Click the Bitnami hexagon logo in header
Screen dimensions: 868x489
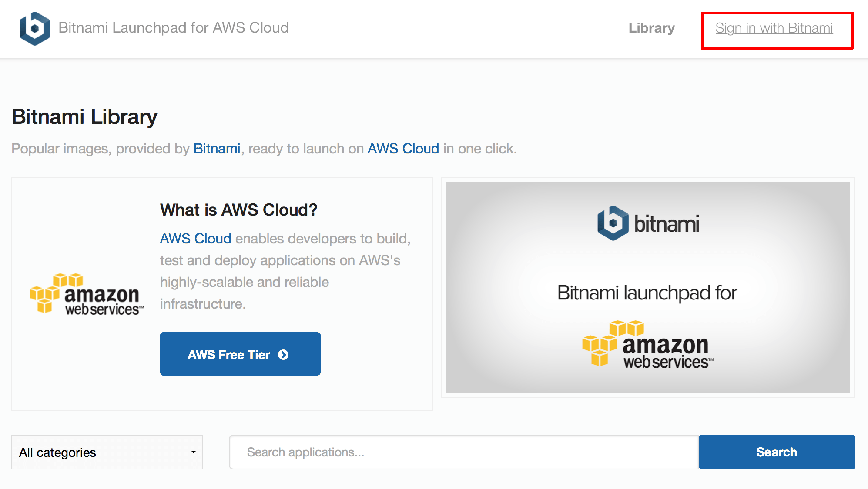(34, 28)
